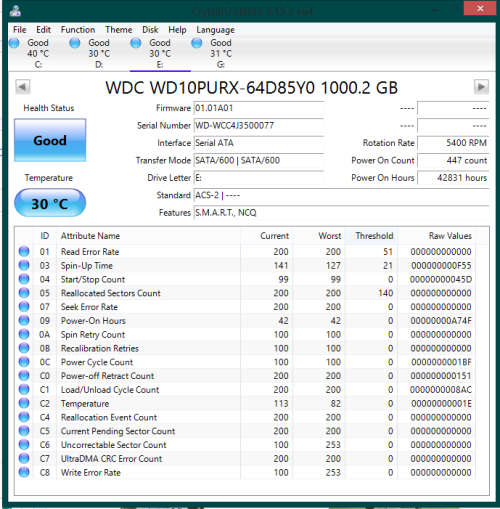Viewport: 500px width, 509px height.
Task: Click status icon for Power Cycle Count
Action: tap(24, 362)
